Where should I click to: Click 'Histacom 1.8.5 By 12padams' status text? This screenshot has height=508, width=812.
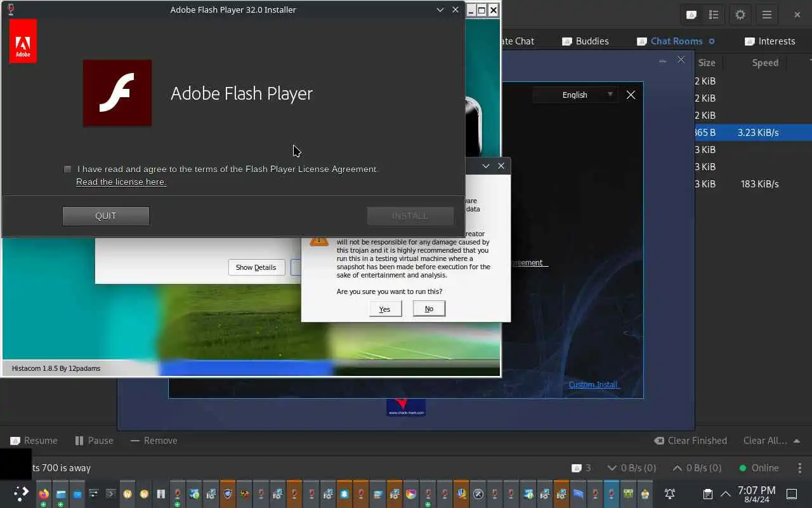coord(56,368)
